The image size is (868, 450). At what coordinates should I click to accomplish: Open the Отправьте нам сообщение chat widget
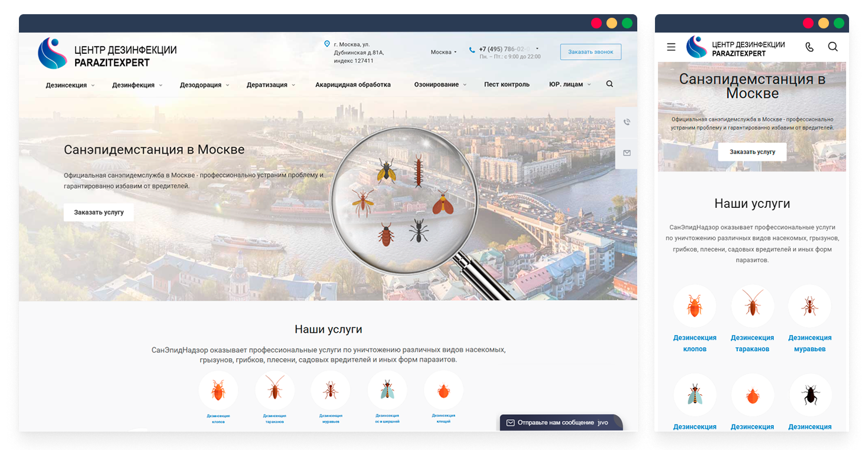[x=561, y=422]
